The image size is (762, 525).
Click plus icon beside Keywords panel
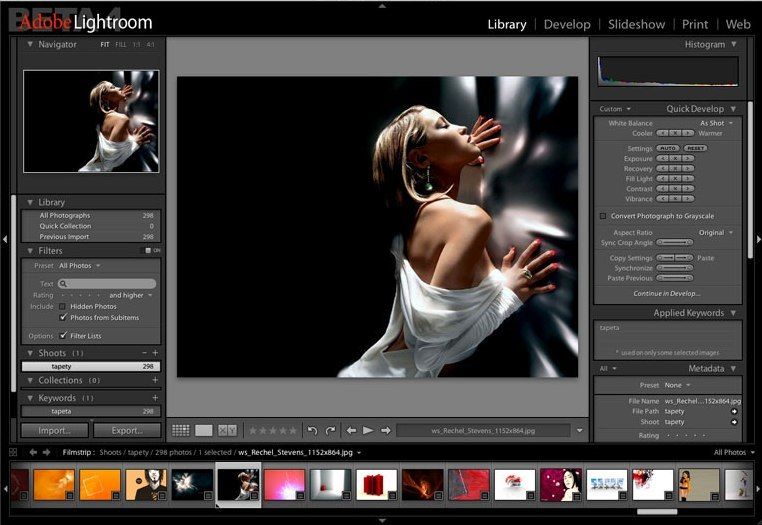(x=155, y=398)
